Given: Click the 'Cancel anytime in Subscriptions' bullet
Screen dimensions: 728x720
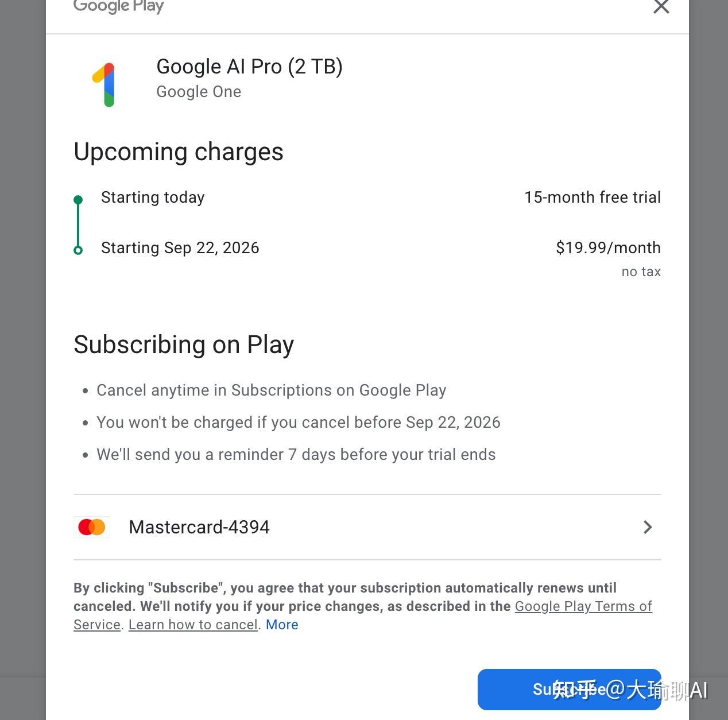Looking at the screenshot, I should (271, 390).
